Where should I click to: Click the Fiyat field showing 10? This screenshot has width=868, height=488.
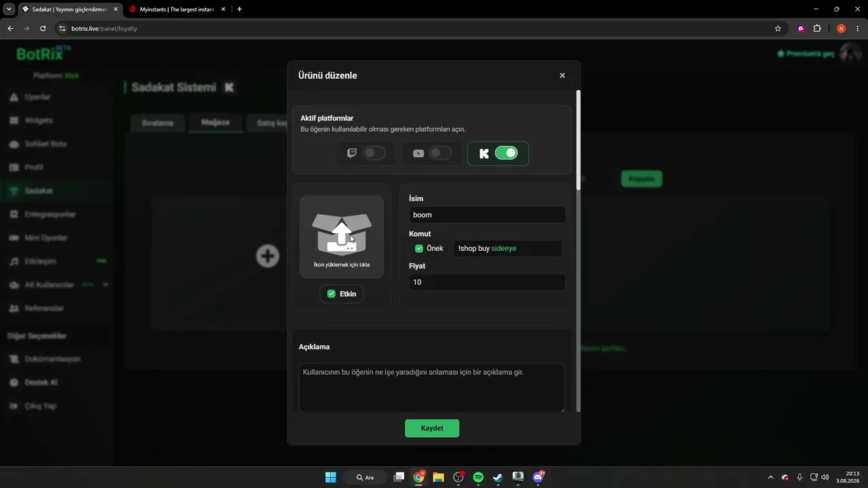click(x=487, y=282)
